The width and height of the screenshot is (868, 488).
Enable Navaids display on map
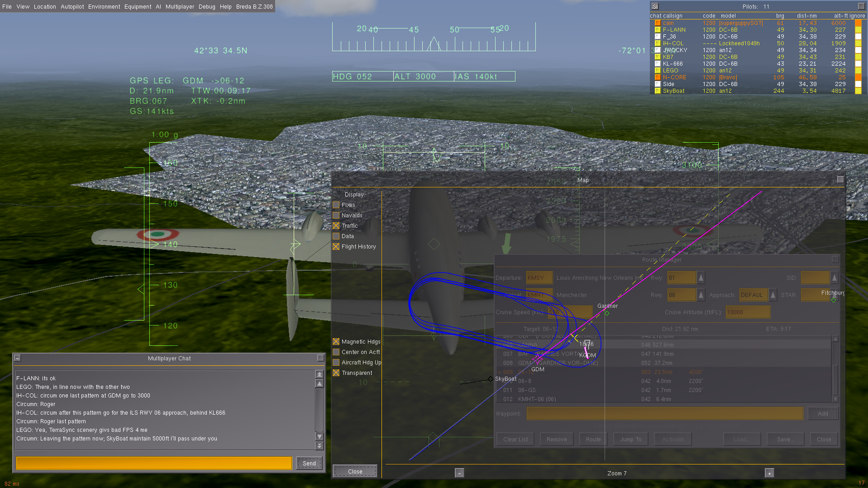[x=336, y=215]
